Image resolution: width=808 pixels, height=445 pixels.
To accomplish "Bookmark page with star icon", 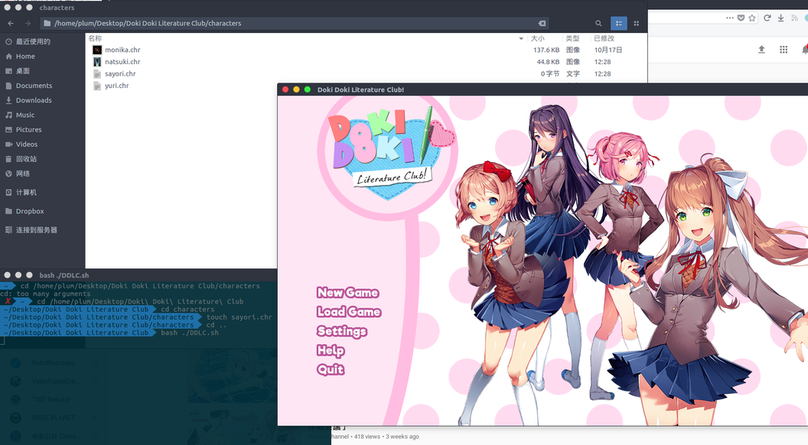I will click(x=752, y=18).
